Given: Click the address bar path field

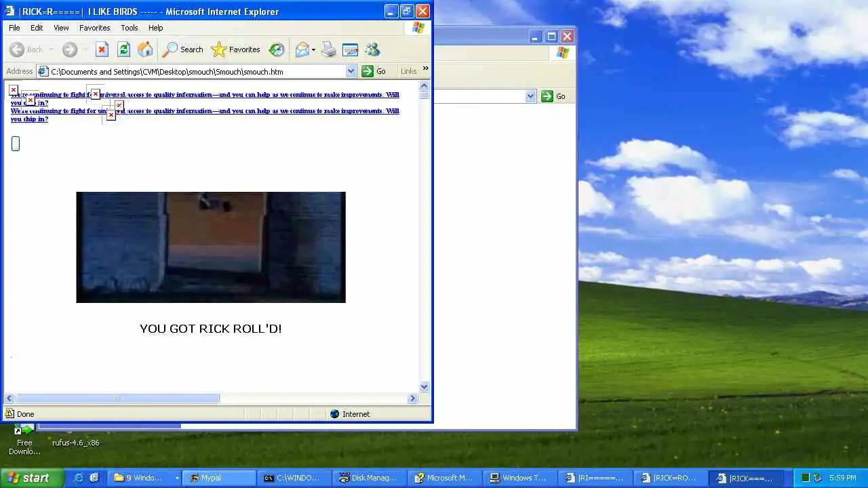Looking at the screenshot, I should pos(197,71).
